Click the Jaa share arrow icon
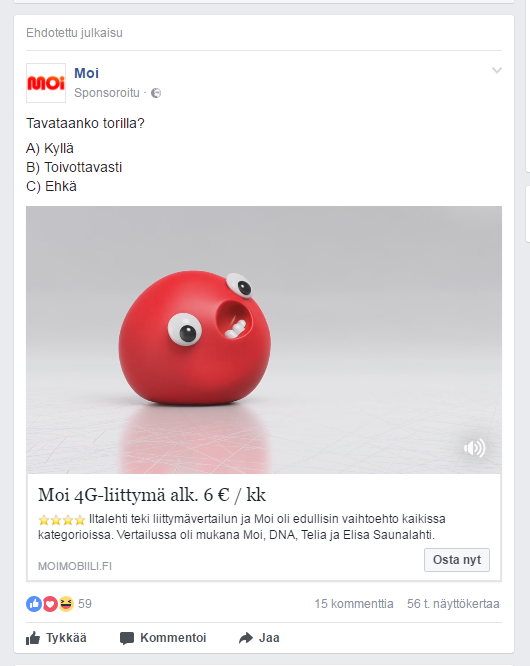This screenshot has width=530, height=666. [246, 638]
